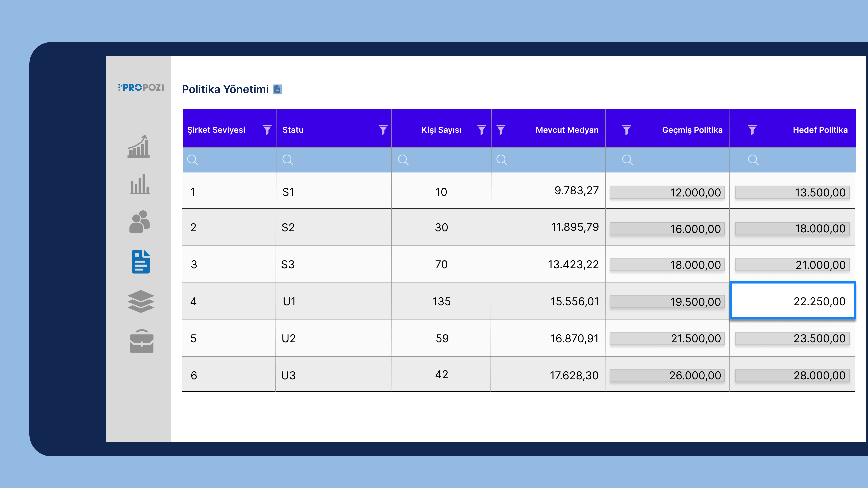Select the blue document sidebar icon
The height and width of the screenshot is (488, 868).
click(x=141, y=261)
